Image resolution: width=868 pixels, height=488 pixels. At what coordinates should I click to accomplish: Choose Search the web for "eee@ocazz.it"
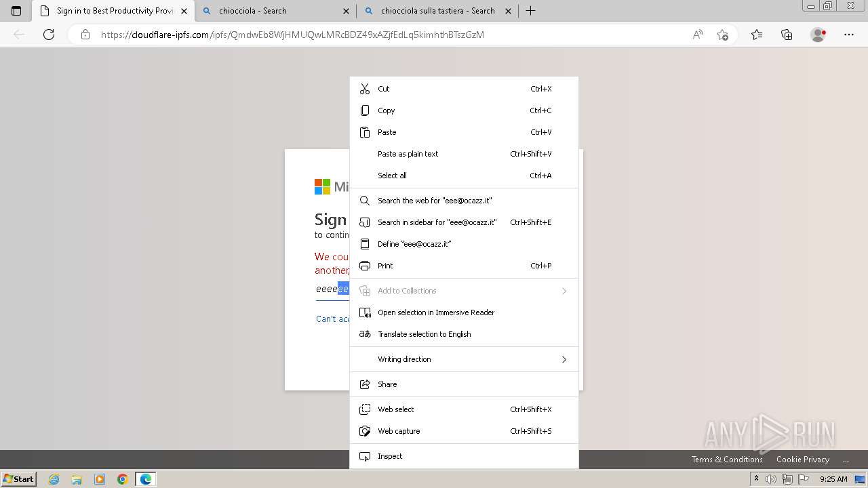click(465, 201)
